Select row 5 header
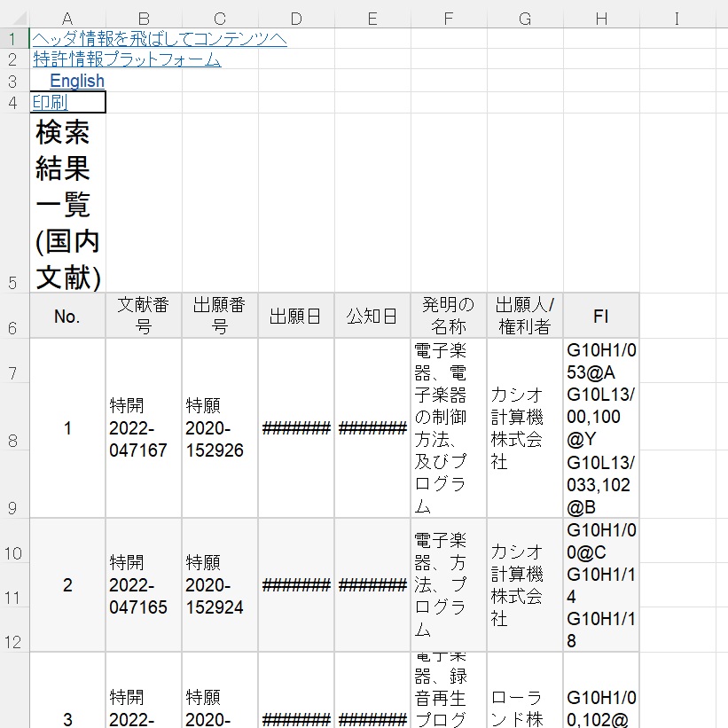The height and width of the screenshot is (728, 728). (x=14, y=203)
